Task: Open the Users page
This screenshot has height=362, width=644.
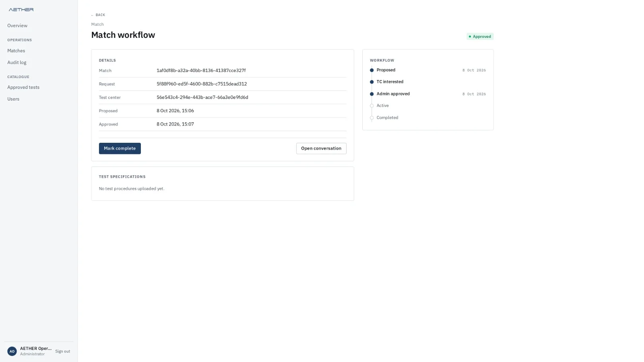Action: [13, 99]
